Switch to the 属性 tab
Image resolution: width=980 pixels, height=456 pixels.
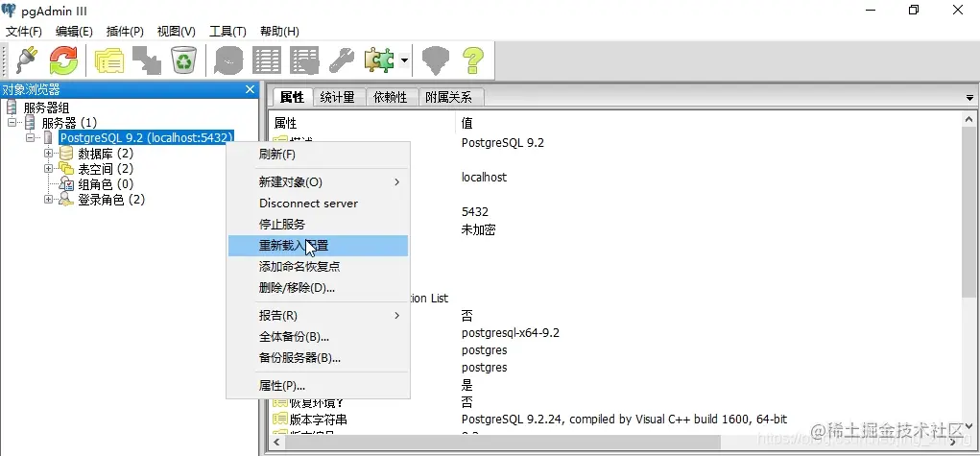(x=292, y=97)
